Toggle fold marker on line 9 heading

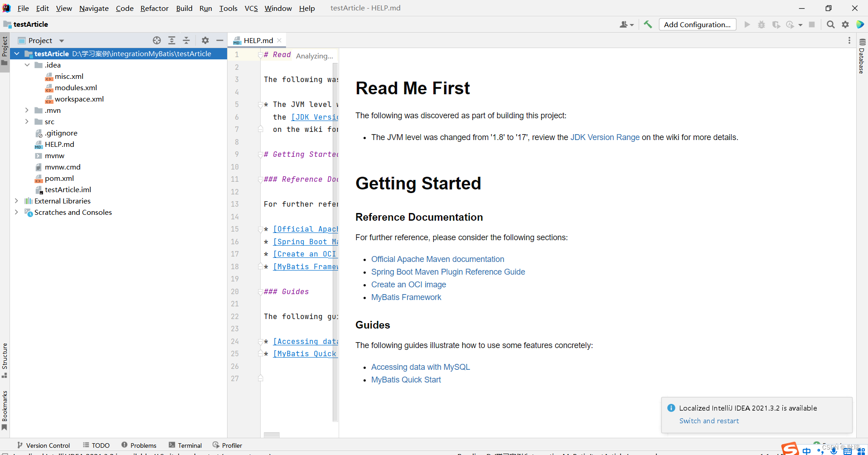click(x=260, y=155)
